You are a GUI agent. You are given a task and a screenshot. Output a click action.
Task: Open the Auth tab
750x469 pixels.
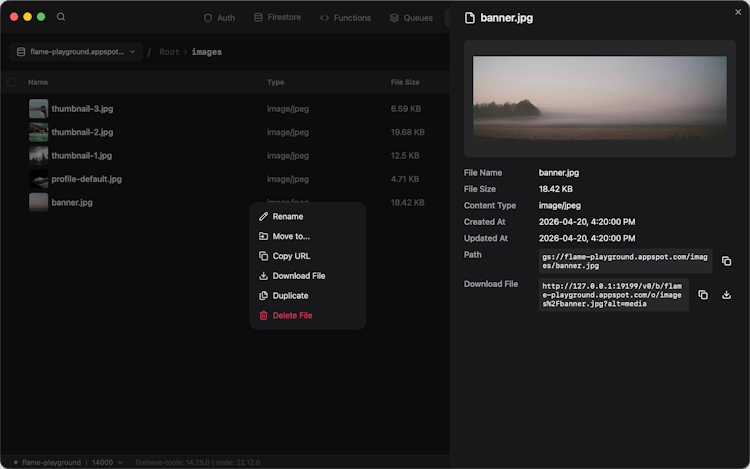(219, 18)
